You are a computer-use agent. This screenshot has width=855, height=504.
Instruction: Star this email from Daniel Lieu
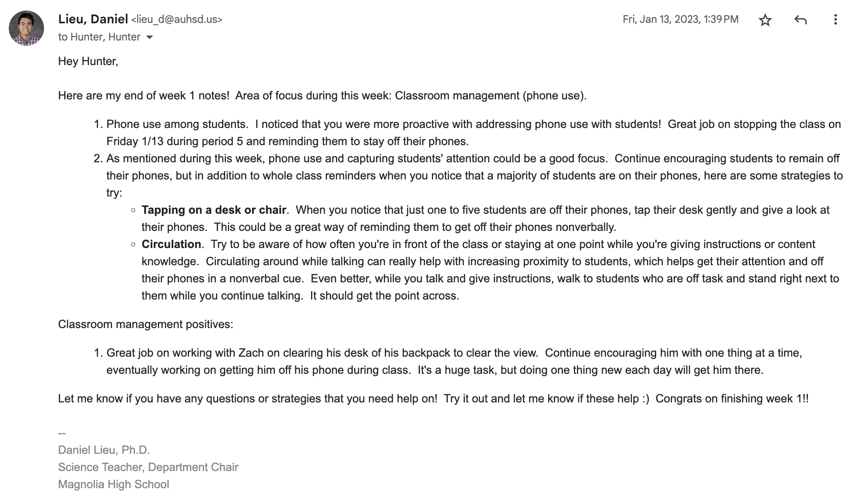pos(765,20)
